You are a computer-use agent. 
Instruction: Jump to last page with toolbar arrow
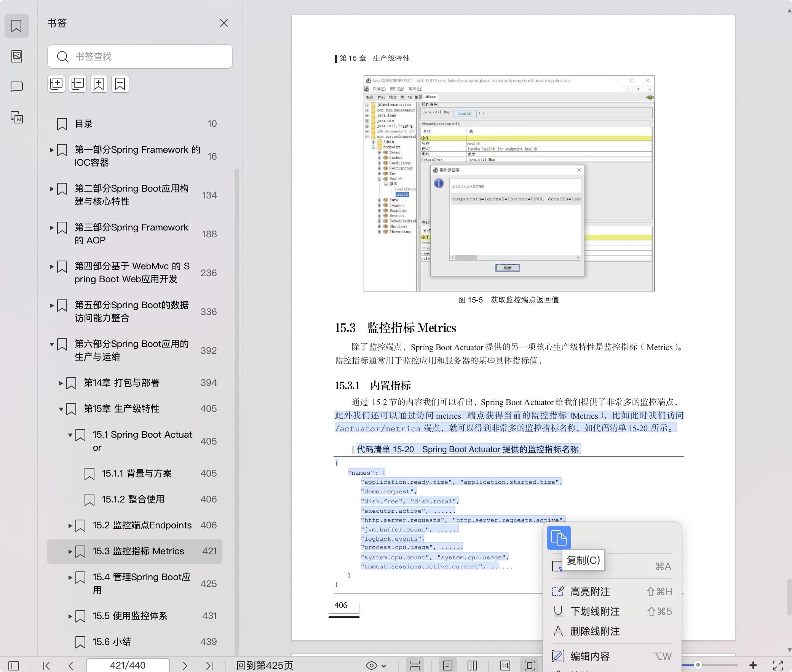(x=209, y=666)
